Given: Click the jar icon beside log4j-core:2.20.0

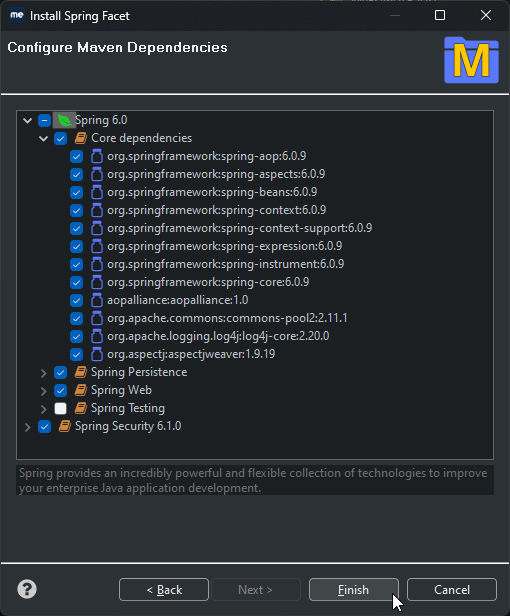Looking at the screenshot, I should 97,336.
